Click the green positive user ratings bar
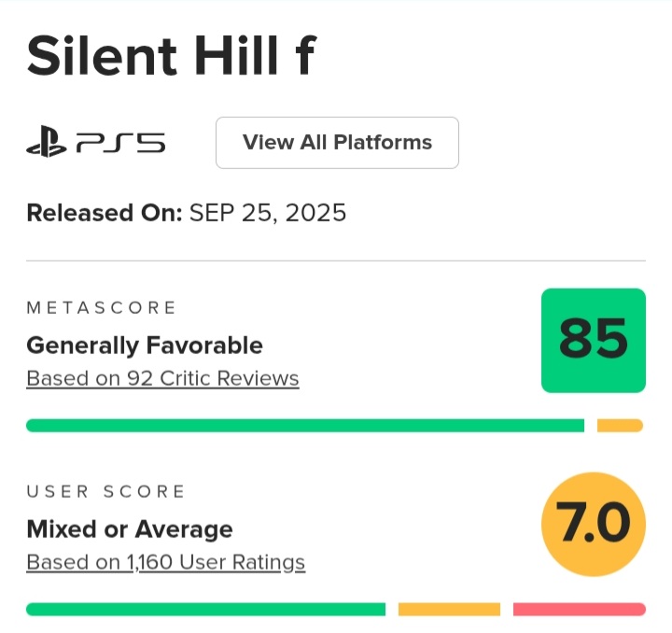Screen dimensions: 672x633 (x=205, y=610)
